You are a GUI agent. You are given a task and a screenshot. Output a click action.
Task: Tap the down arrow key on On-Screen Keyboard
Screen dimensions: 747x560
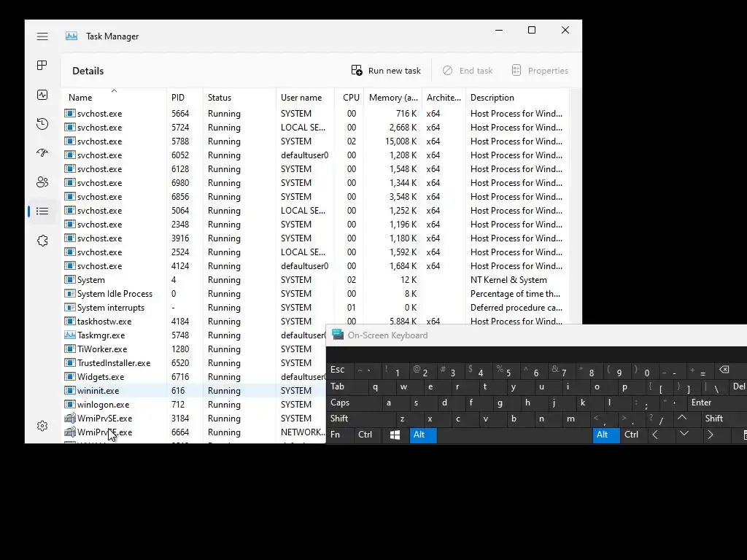coord(684,434)
